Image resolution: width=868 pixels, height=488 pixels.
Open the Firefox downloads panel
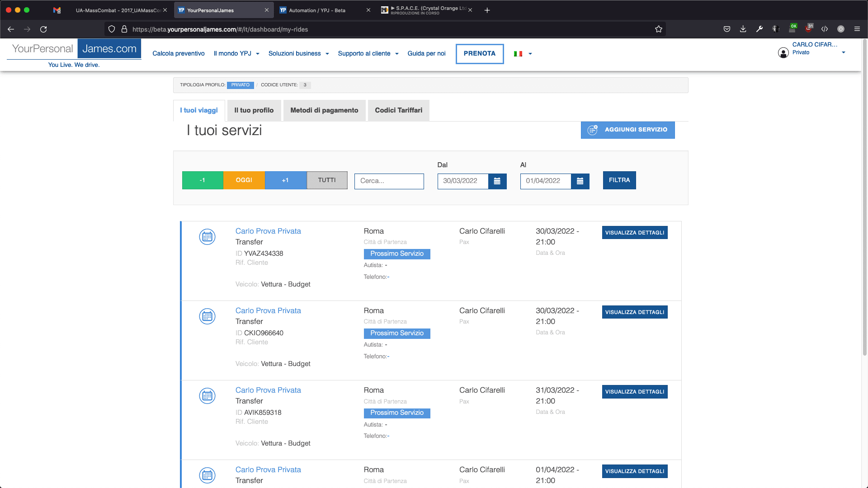pyautogui.click(x=743, y=29)
